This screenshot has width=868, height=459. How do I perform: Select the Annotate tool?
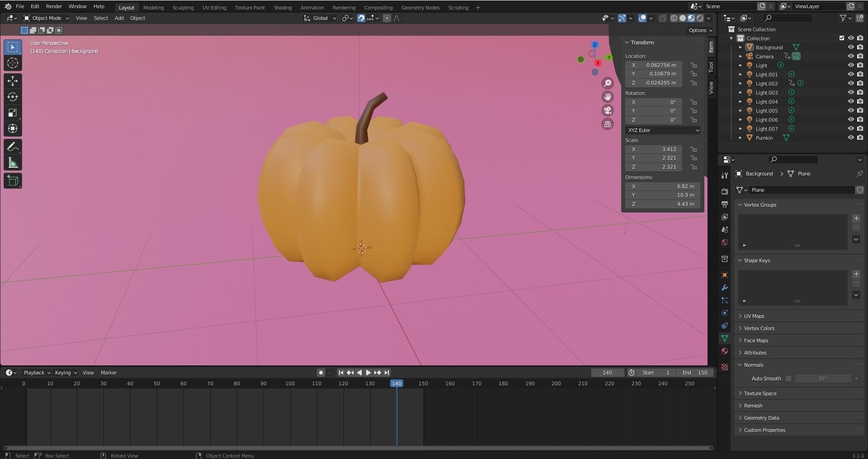point(13,147)
